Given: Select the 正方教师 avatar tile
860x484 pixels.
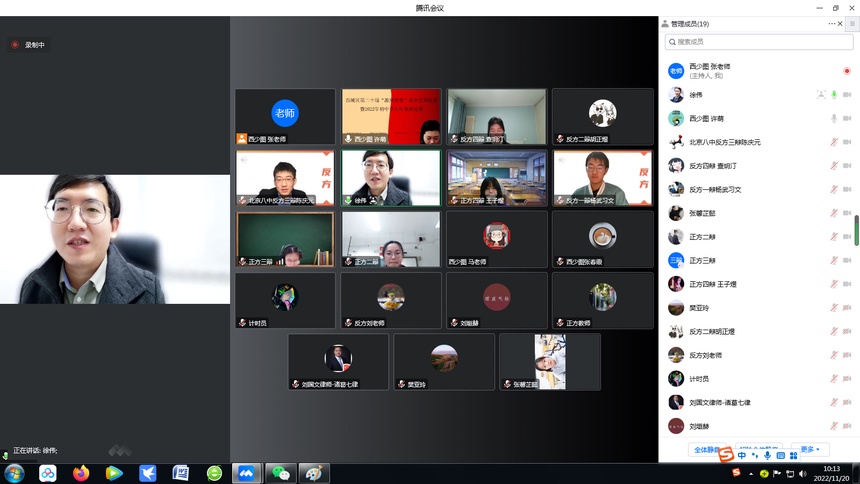Looking at the screenshot, I should tap(602, 301).
